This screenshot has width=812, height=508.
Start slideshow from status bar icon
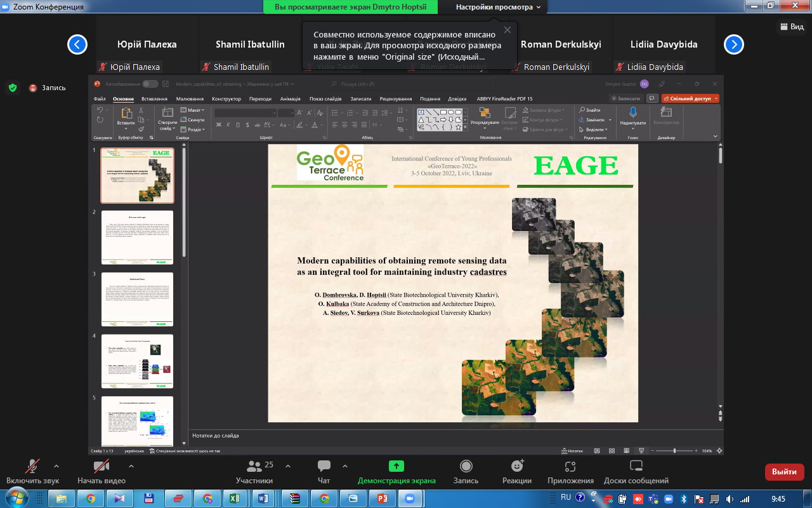[x=641, y=451]
